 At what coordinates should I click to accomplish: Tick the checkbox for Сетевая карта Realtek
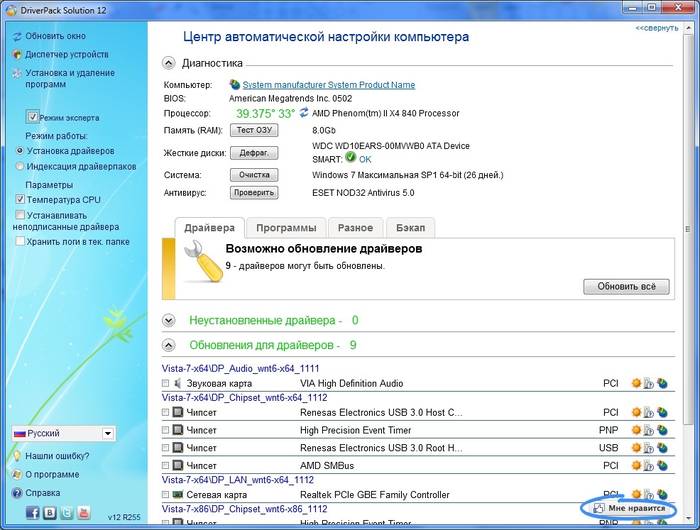click(165, 494)
